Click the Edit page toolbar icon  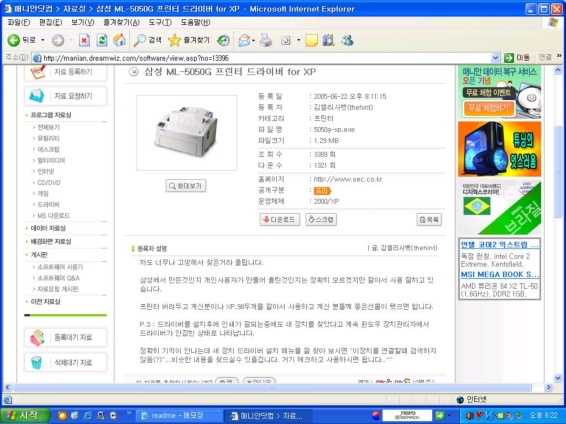coord(286,40)
